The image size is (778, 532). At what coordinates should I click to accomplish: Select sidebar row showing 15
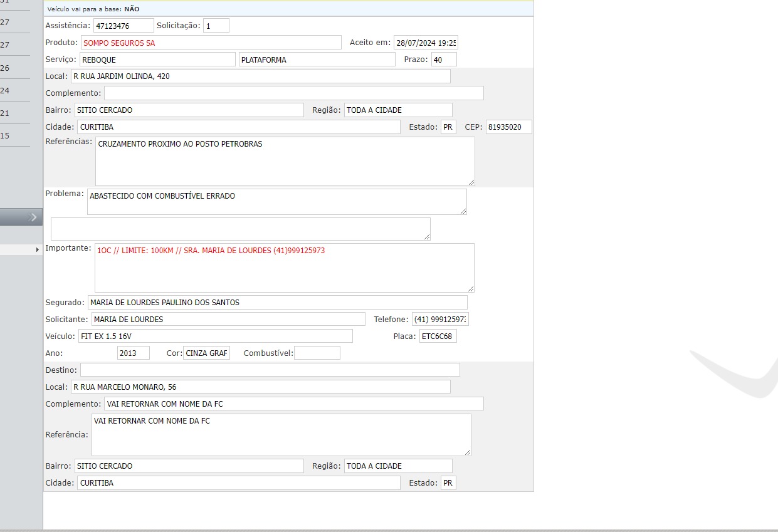[x=14, y=135]
